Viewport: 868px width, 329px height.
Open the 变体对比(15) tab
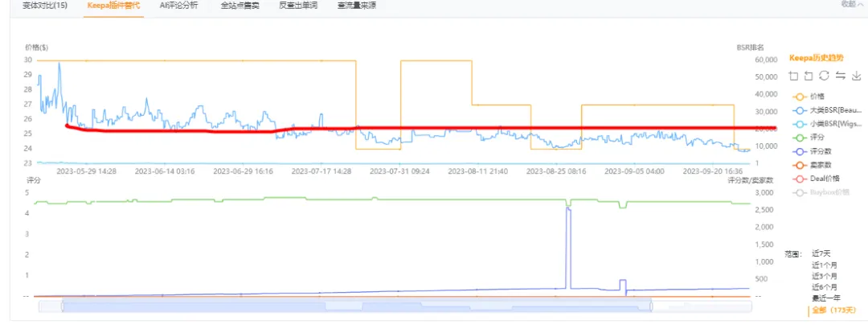(x=45, y=6)
